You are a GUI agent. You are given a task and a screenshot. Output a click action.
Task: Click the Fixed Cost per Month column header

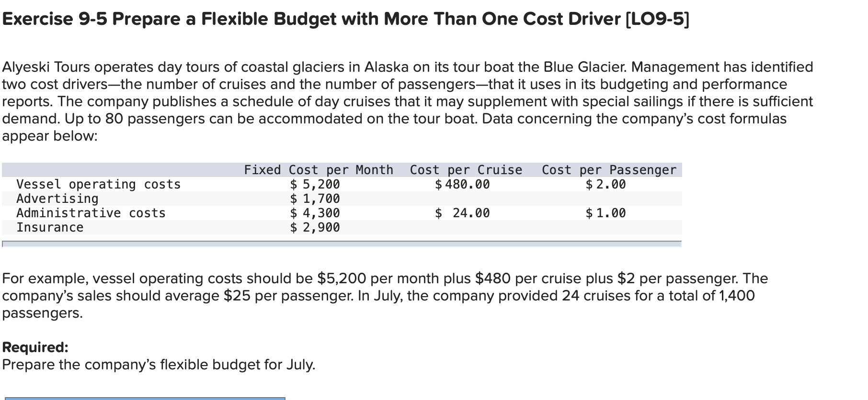[319, 170]
